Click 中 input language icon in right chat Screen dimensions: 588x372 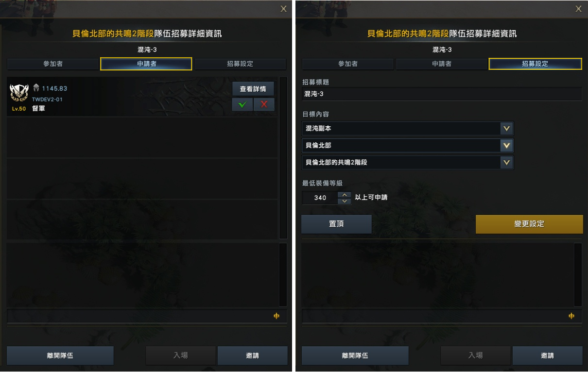(x=571, y=316)
